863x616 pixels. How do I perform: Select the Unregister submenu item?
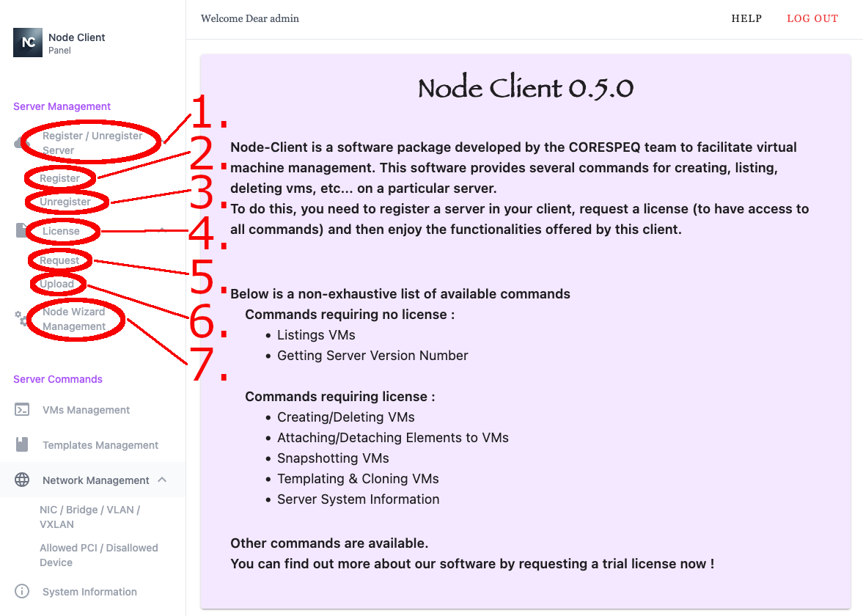pos(65,202)
